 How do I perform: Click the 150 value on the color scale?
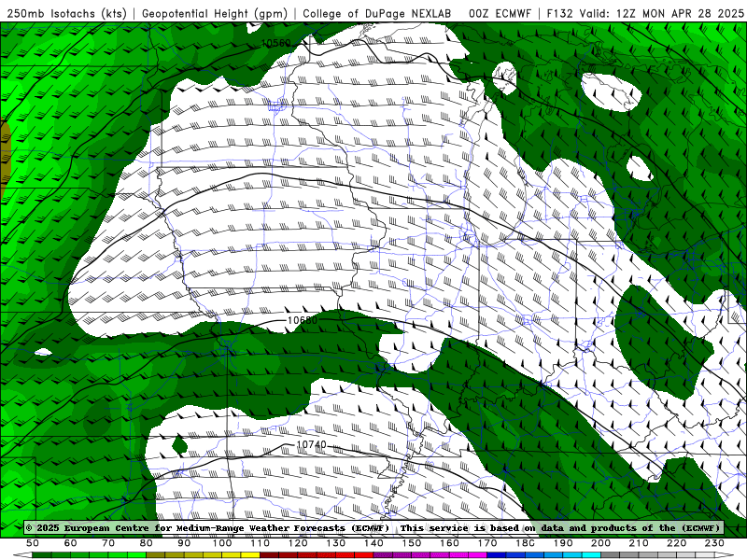point(412,543)
